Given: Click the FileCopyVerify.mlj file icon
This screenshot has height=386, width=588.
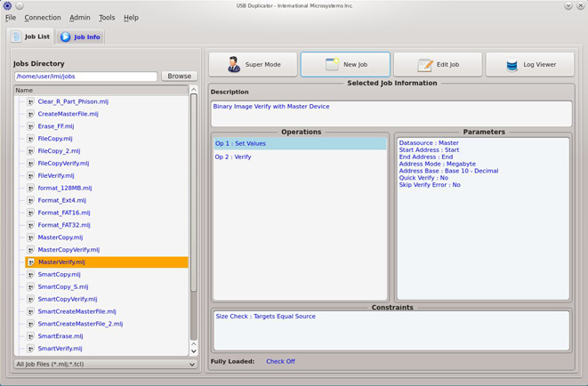Looking at the screenshot, I should [31, 164].
